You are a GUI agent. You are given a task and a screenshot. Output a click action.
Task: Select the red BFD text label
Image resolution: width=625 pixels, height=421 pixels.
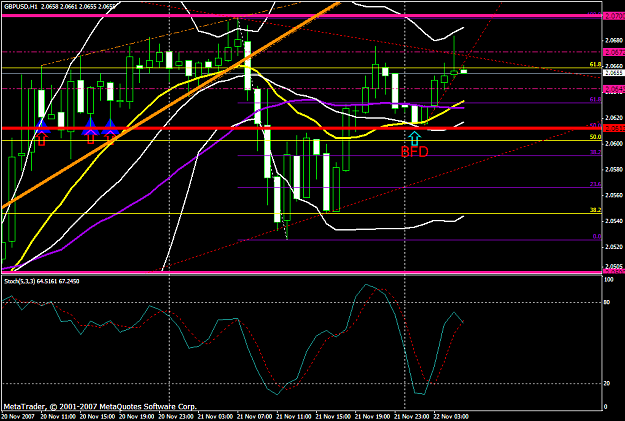tap(415, 152)
